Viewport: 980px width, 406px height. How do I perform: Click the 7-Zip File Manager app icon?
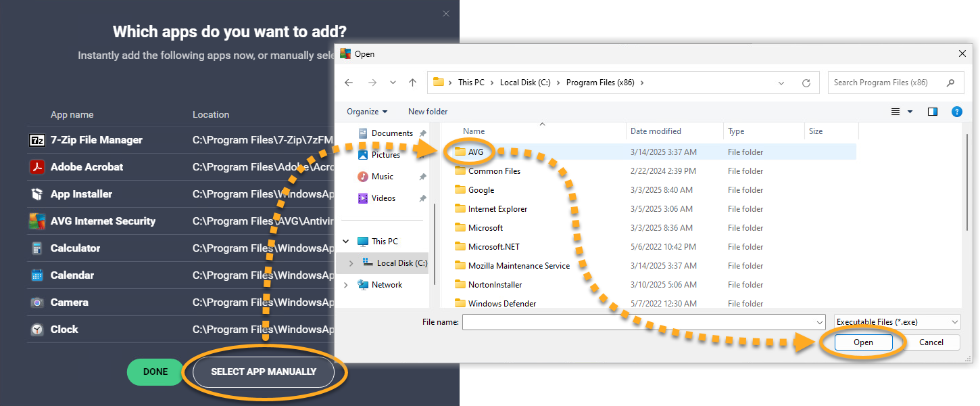tap(37, 140)
